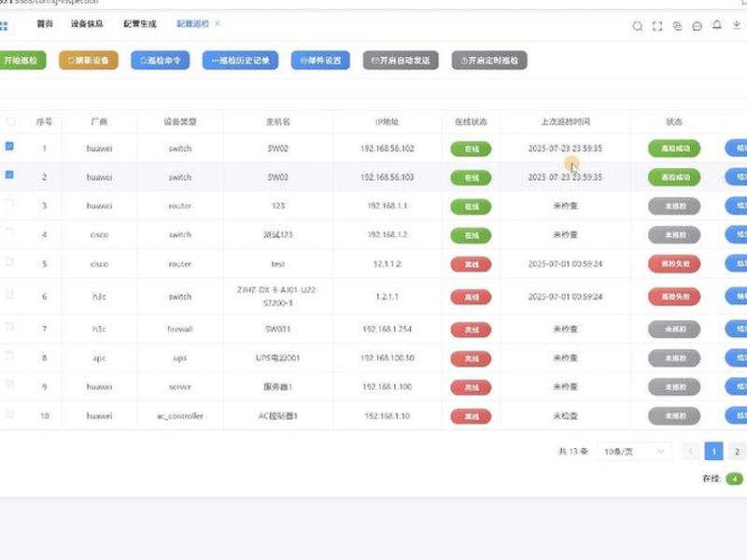
Task: Check the checkbox for the S7200-1 row
Action: 9,295
